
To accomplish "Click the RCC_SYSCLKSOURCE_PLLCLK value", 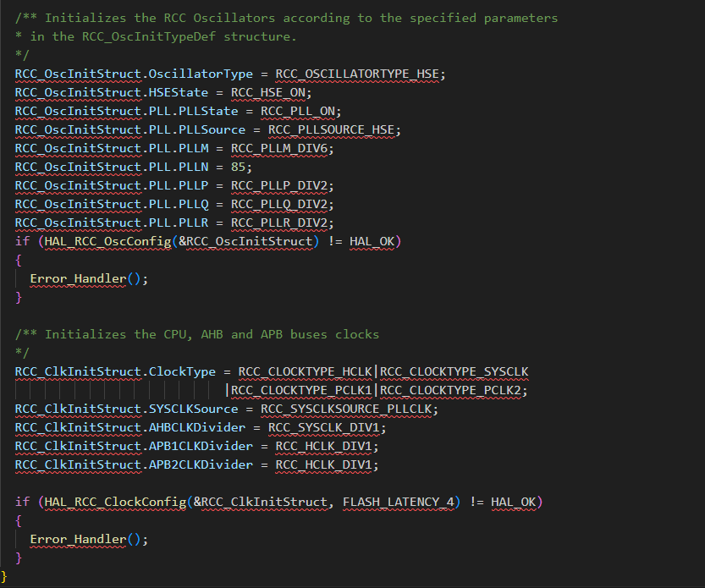I will coord(349,409).
